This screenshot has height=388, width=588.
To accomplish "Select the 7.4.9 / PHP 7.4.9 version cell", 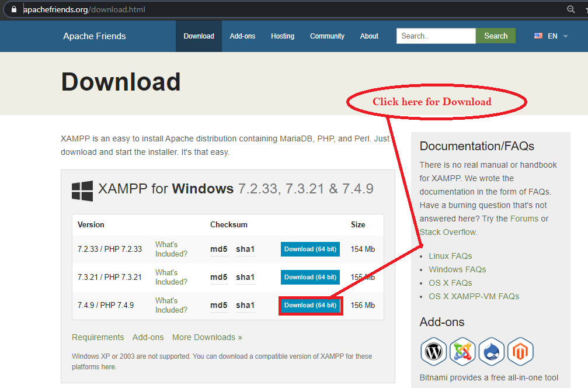I will [106, 306].
